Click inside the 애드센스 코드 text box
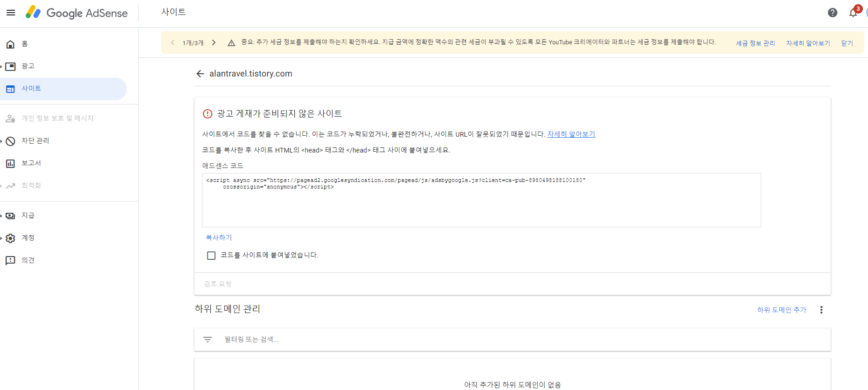This screenshot has width=868, height=390. click(481, 200)
